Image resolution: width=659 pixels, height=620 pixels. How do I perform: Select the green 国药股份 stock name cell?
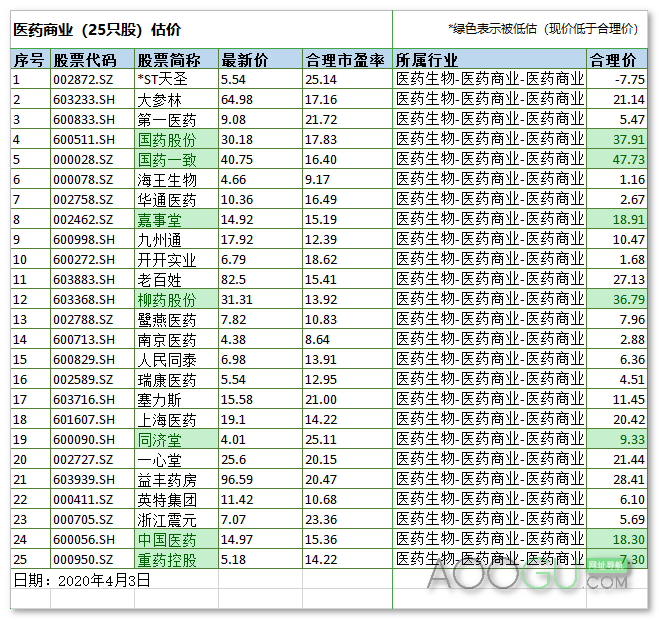pos(177,140)
